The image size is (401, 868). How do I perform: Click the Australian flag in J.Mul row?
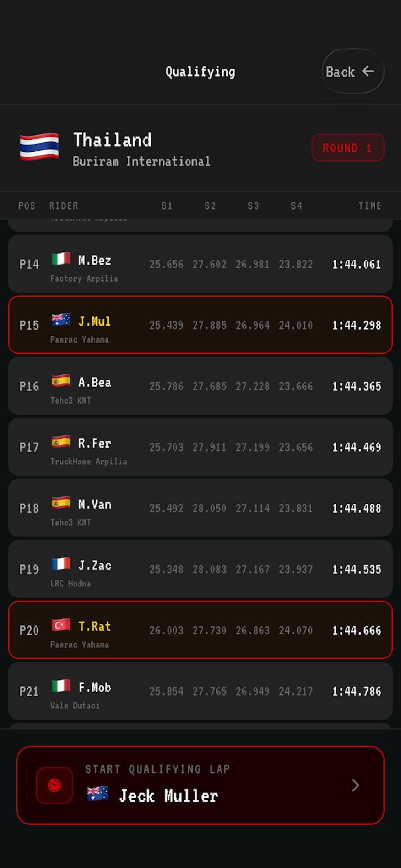coord(61,320)
